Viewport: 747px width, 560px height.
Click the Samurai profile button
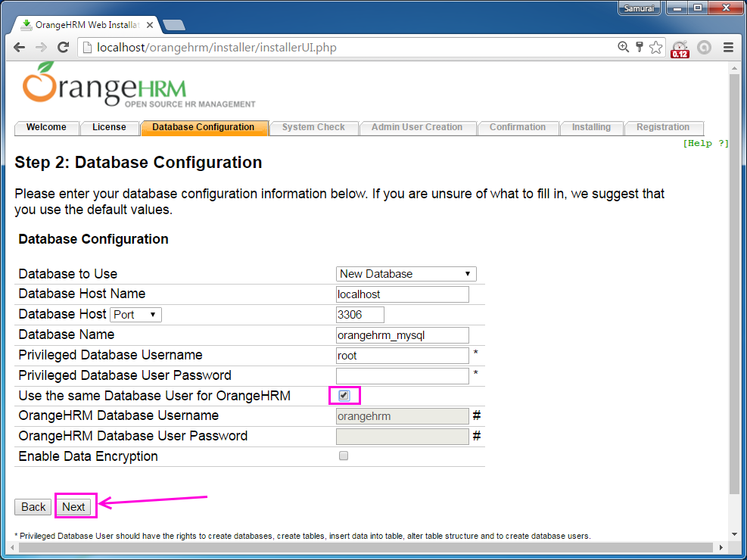[639, 8]
